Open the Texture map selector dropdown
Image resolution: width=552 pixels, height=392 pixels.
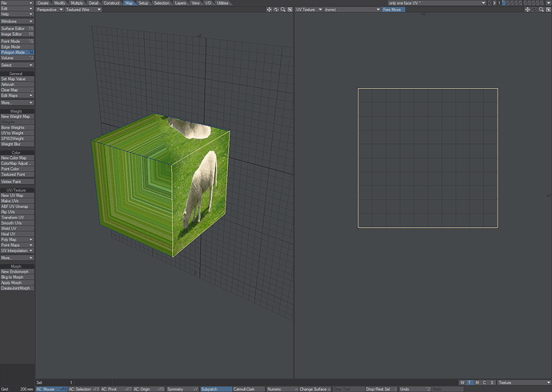tap(524, 382)
